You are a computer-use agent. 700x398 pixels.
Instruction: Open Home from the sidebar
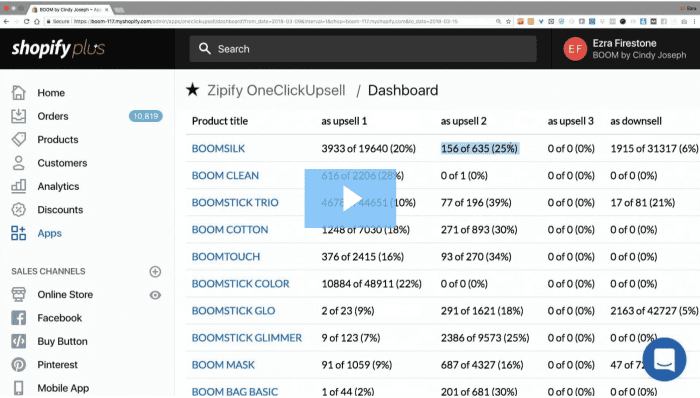[51, 93]
